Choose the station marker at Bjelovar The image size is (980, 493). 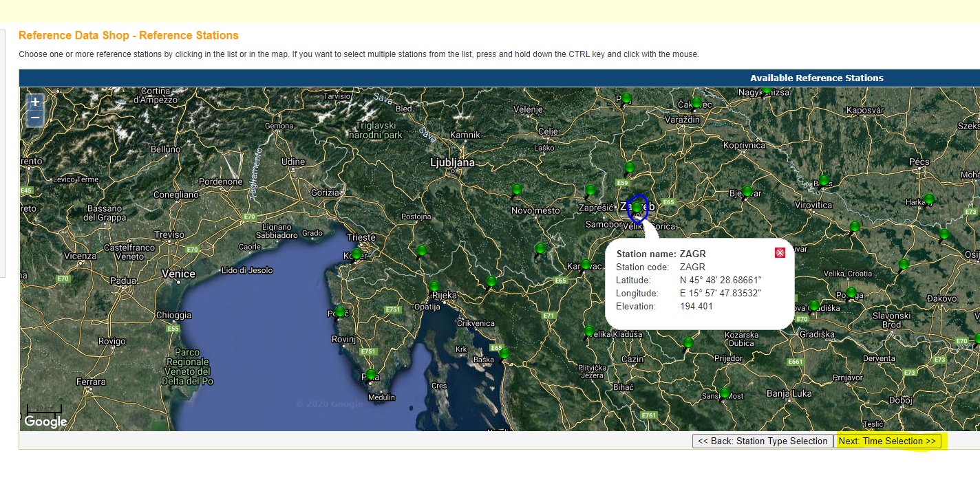pyautogui.click(x=747, y=191)
